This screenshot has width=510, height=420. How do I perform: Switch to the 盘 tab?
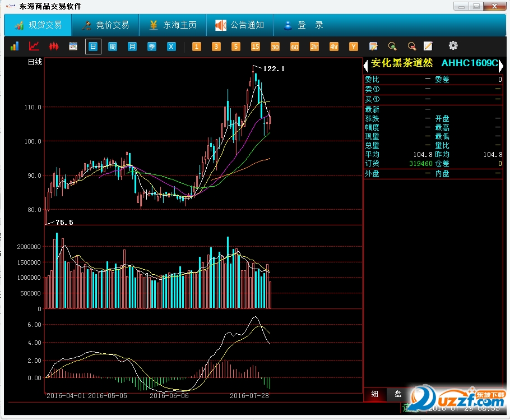398,394
